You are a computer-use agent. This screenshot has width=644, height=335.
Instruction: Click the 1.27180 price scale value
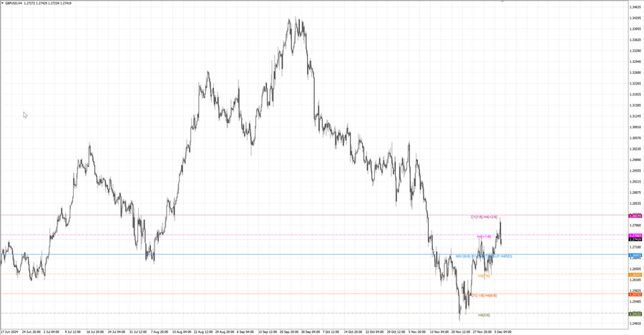[x=635, y=247]
